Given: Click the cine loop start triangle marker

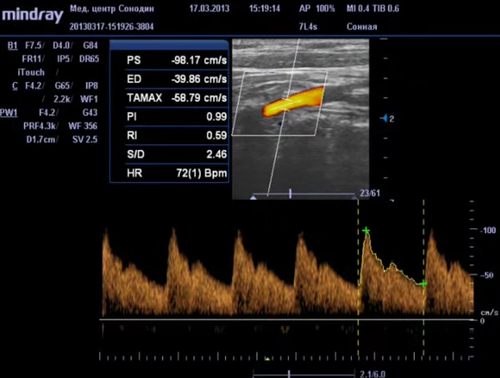Looking at the screenshot, I should click(x=254, y=198).
